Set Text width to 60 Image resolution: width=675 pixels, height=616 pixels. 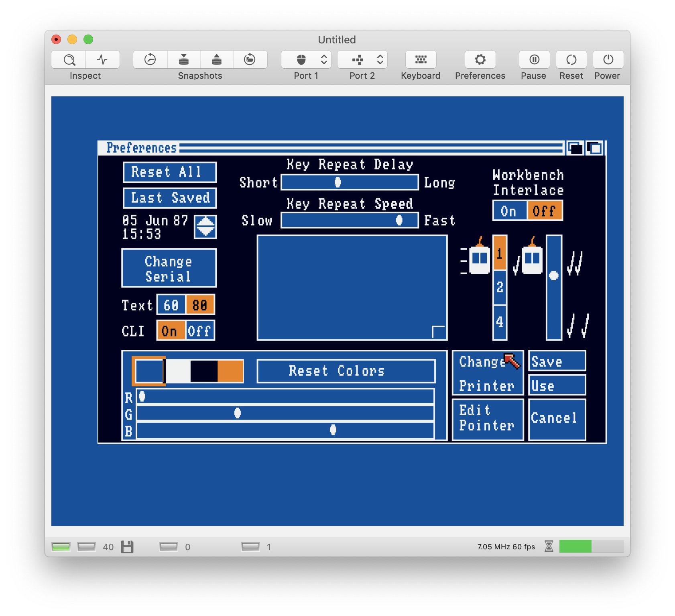tap(171, 305)
